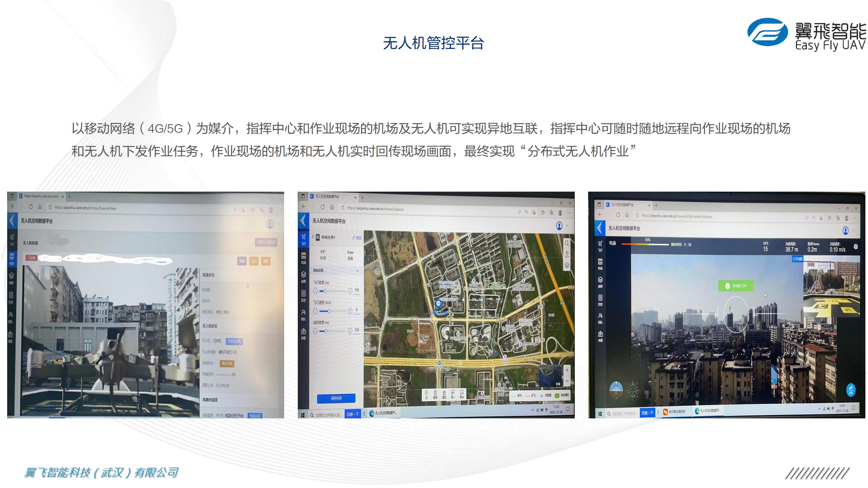Click the question mark help icon in flight screenshot
The height and width of the screenshot is (488, 868).
tap(856, 247)
